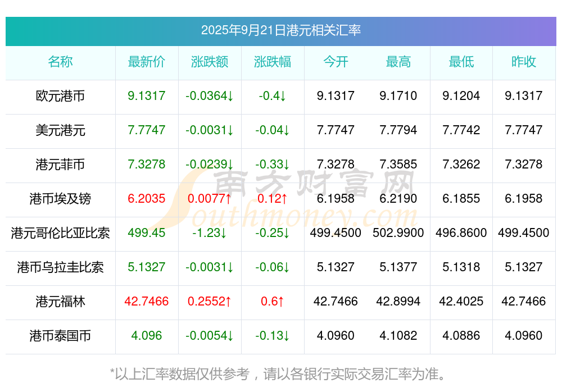Click the lowest value 7.7742
The image size is (562, 392).
(x=461, y=130)
